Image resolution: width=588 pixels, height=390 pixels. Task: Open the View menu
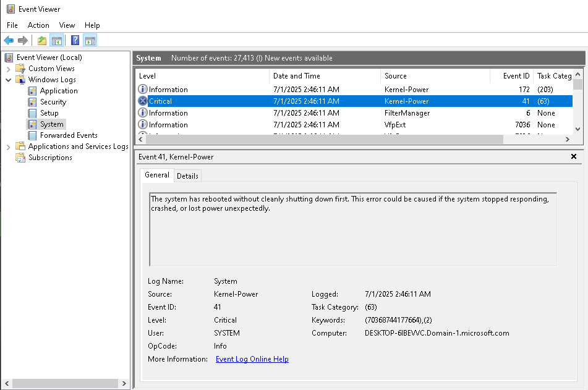coord(67,25)
